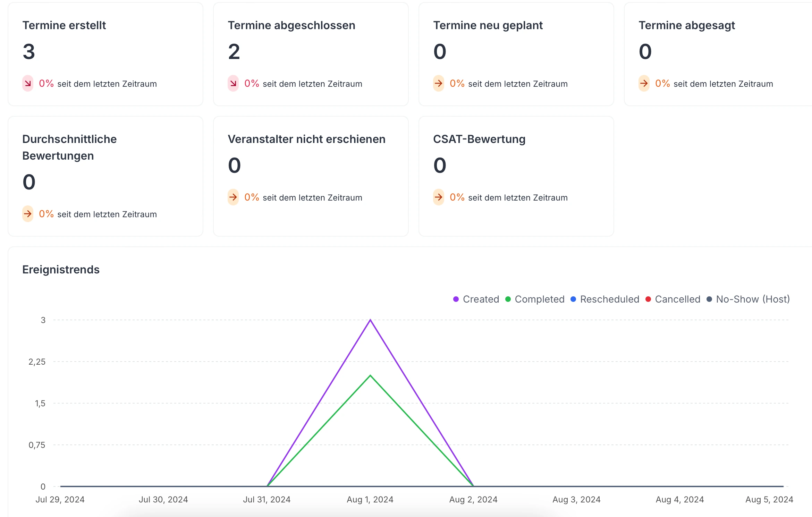Viewport: 812px width, 517px height.
Task: Click the Termine abgeschlossen downward trend icon
Action: point(233,83)
